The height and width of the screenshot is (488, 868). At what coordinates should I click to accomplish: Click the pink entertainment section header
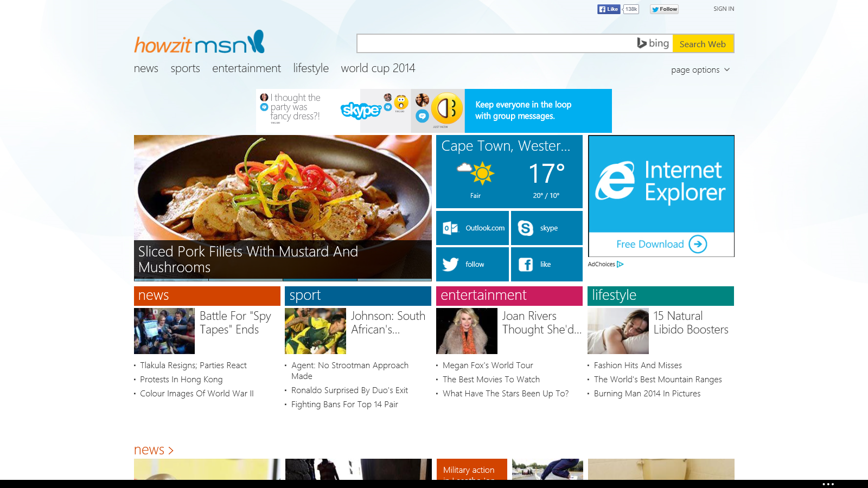coord(509,296)
